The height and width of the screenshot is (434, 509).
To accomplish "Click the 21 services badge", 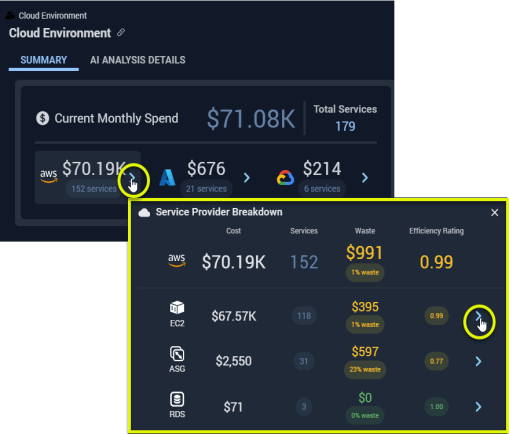I will point(206,189).
